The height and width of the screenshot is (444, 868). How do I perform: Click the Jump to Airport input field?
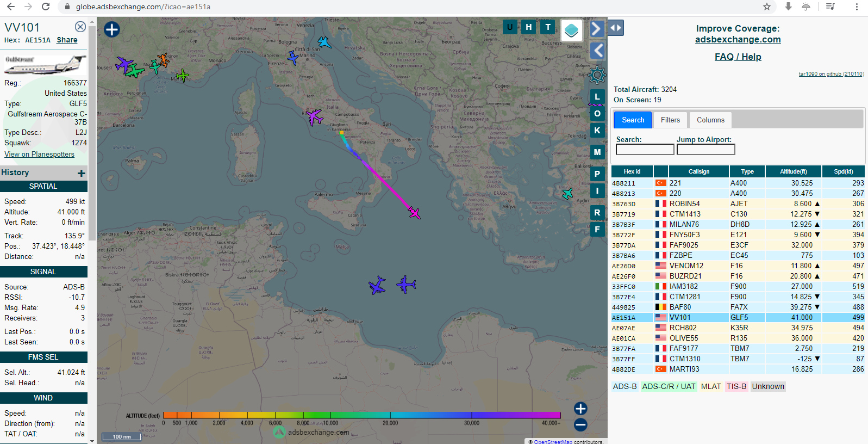pos(705,150)
